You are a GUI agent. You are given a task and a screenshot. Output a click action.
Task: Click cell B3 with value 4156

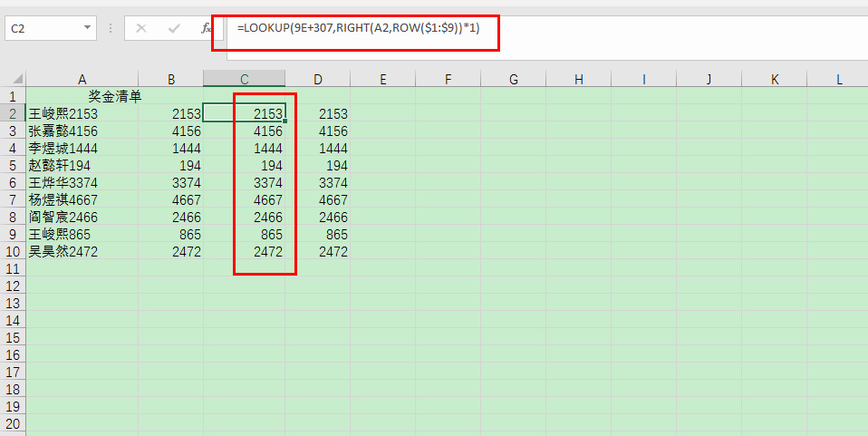[170, 131]
